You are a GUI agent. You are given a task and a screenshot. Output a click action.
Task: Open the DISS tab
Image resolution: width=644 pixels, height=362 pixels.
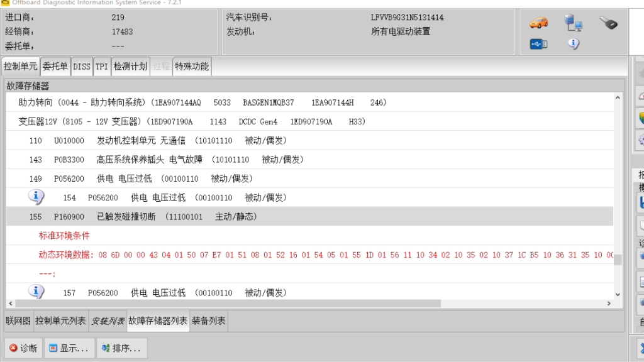(82, 65)
